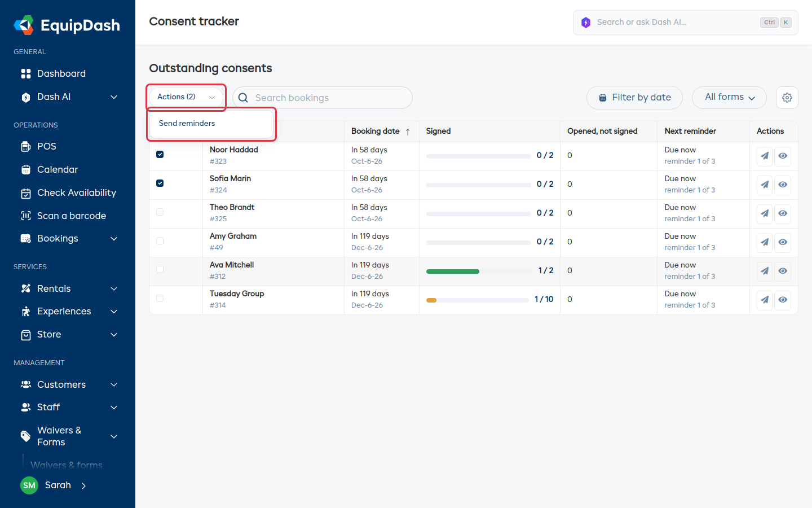This screenshot has height=508, width=812.
Task: Expand the Rentals sidebar chevron
Action: (x=114, y=288)
